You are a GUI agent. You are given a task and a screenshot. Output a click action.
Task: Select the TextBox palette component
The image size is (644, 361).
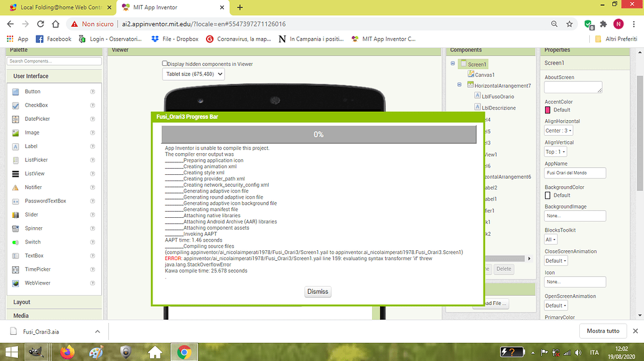click(x=34, y=255)
